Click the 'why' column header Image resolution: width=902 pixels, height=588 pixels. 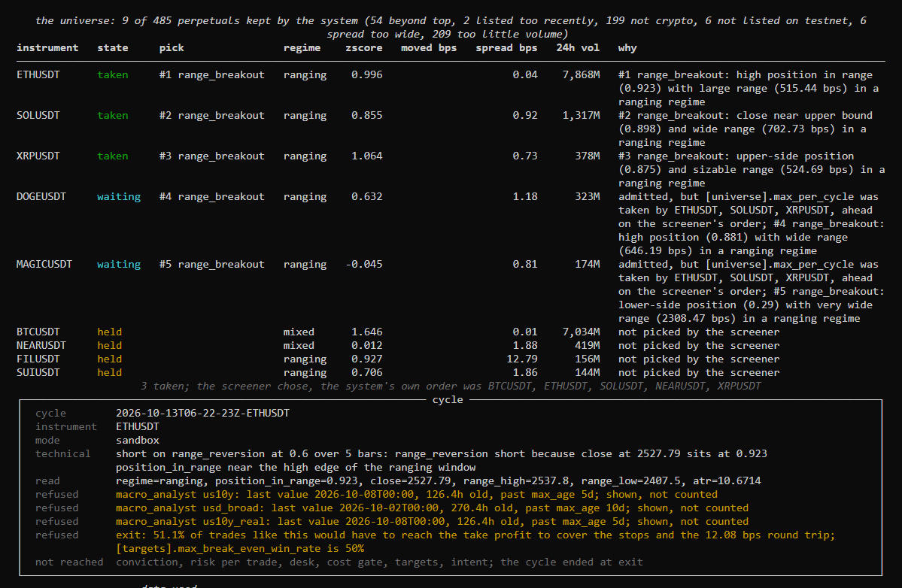point(627,47)
